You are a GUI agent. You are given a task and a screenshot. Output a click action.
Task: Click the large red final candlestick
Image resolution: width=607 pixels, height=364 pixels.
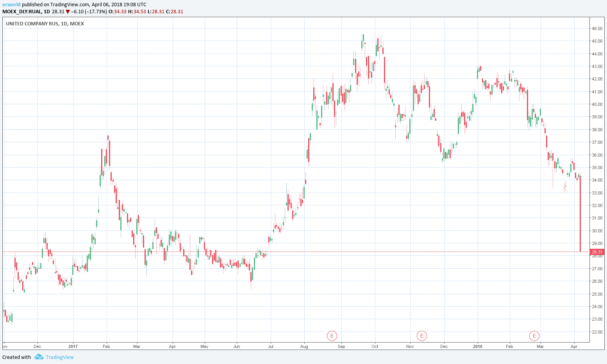tap(580, 214)
